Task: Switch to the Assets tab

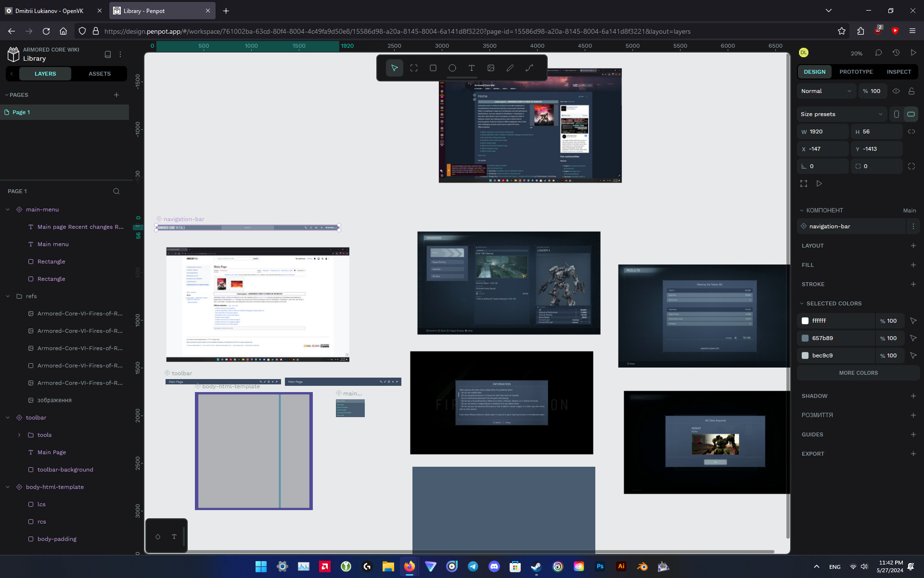Action: point(100,74)
